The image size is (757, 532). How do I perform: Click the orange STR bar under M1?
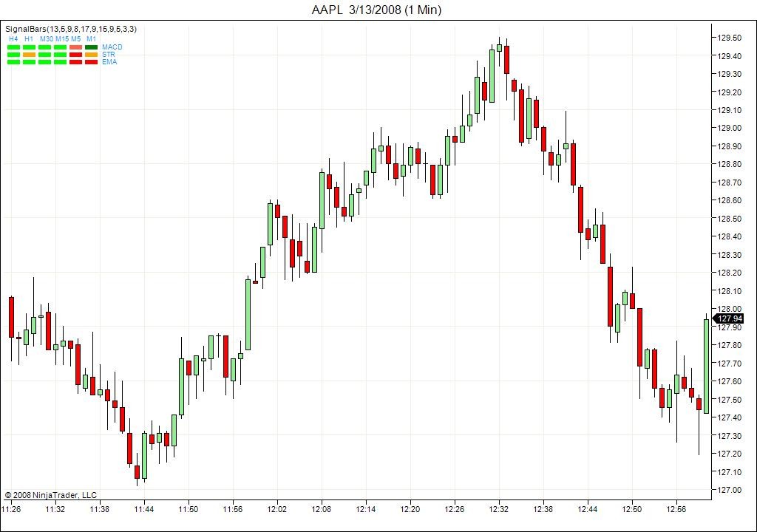click(x=91, y=55)
